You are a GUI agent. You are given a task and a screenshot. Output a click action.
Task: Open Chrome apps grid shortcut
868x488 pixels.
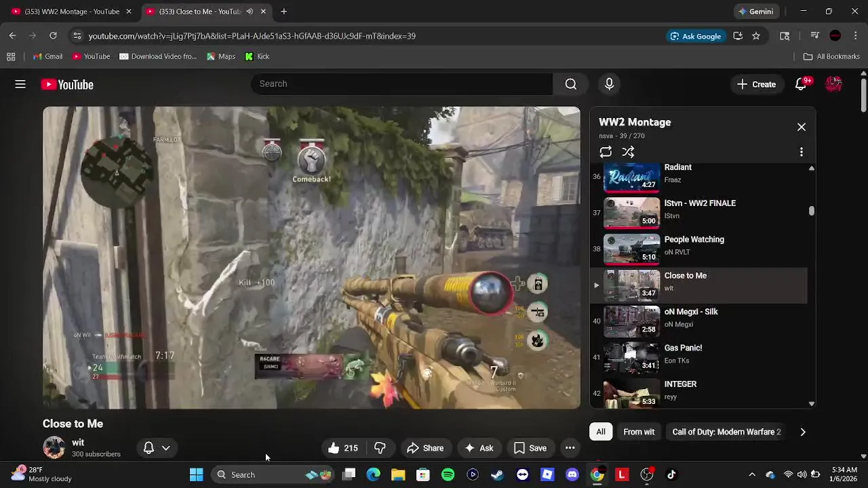11,56
